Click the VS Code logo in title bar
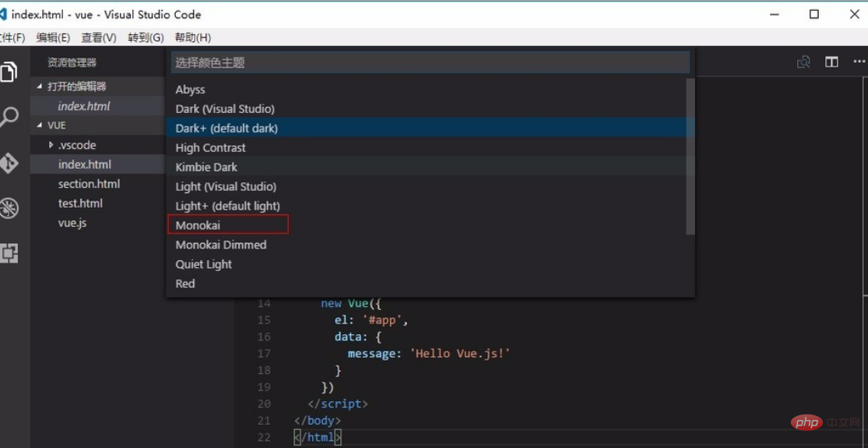 [x=3, y=14]
